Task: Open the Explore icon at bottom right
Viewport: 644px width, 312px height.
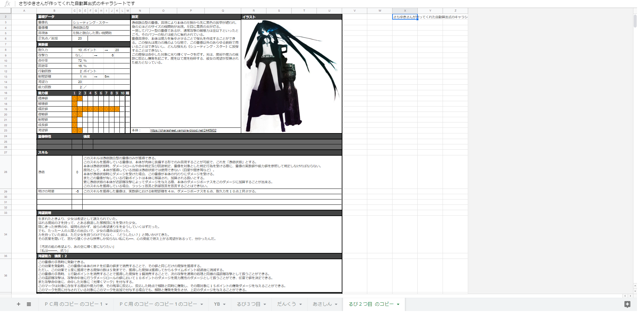Action: (627, 304)
